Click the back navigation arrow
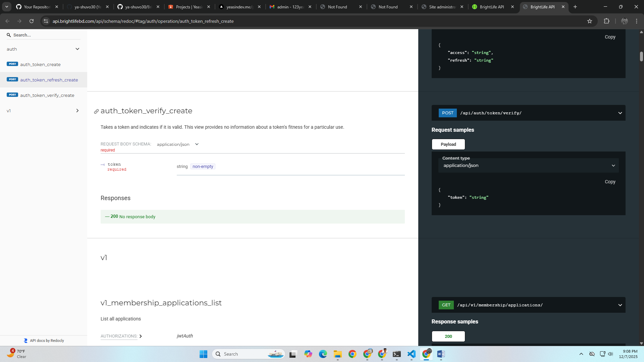 tap(7, 21)
